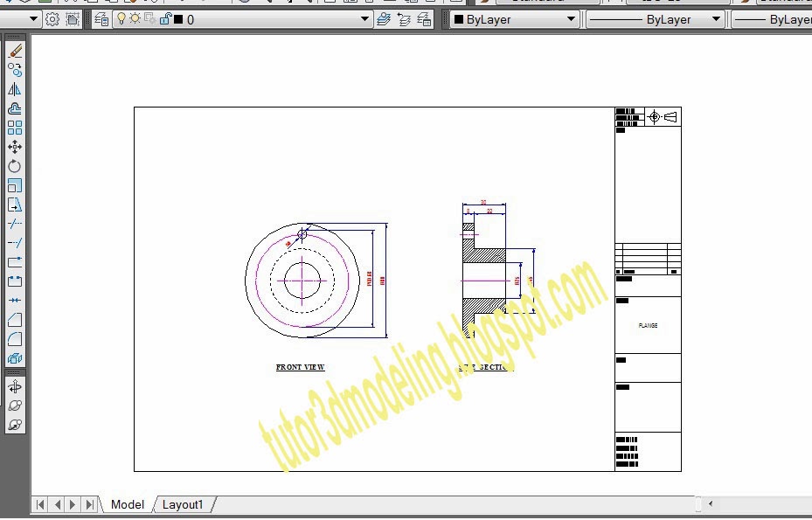Start Free Orbit tool
Screen dimensions: 812x520
[x=15, y=406]
